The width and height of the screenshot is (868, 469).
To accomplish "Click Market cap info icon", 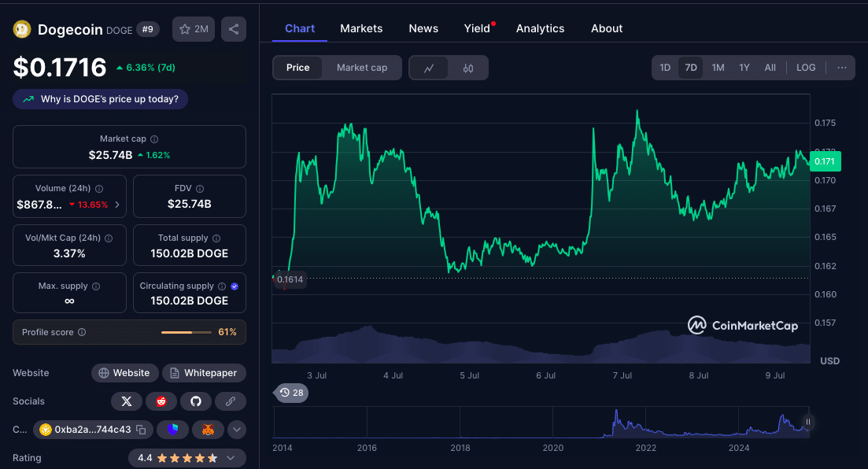I will [154, 139].
